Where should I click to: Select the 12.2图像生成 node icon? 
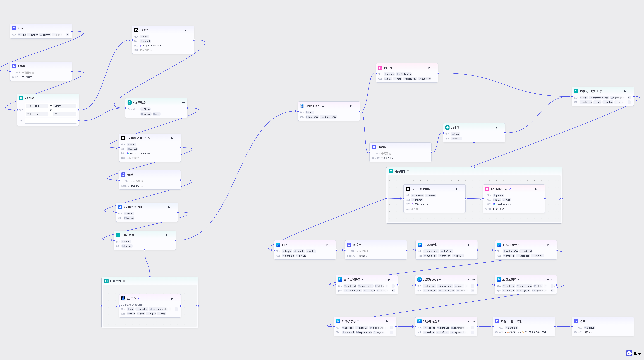tap(487, 189)
